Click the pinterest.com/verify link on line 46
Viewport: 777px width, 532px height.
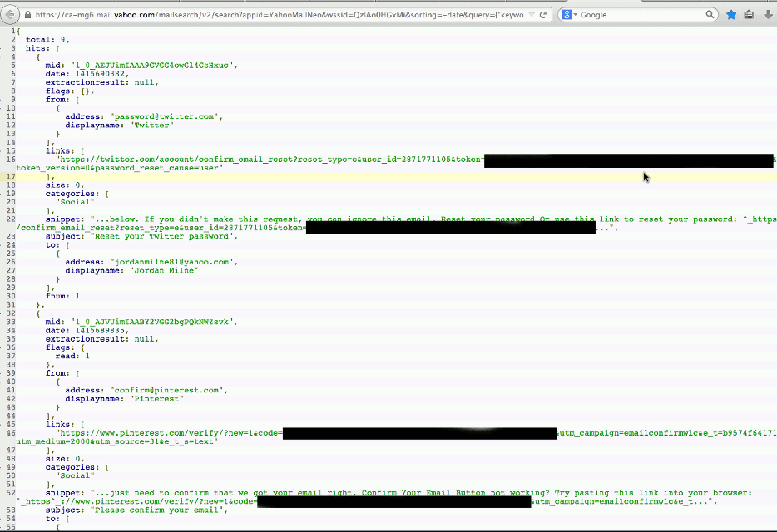(x=170, y=433)
